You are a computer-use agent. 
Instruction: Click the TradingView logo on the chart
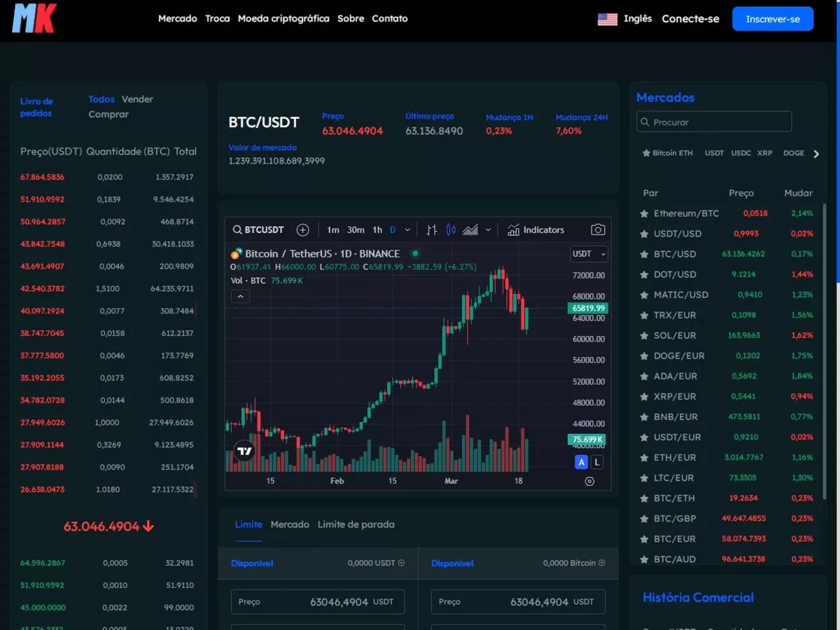point(244,451)
